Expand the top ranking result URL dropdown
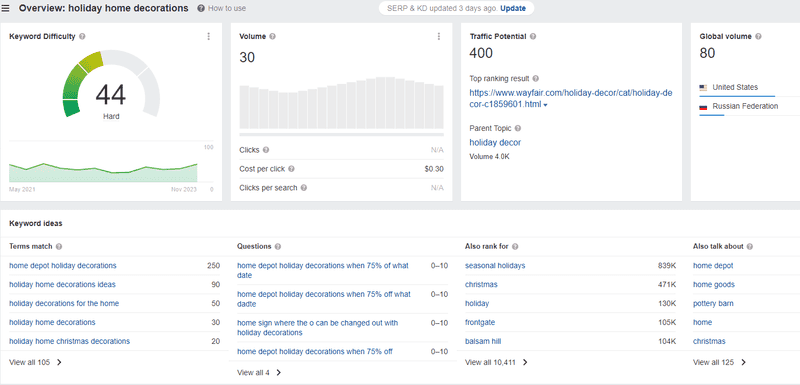This screenshot has width=800, height=385. coord(545,105)
